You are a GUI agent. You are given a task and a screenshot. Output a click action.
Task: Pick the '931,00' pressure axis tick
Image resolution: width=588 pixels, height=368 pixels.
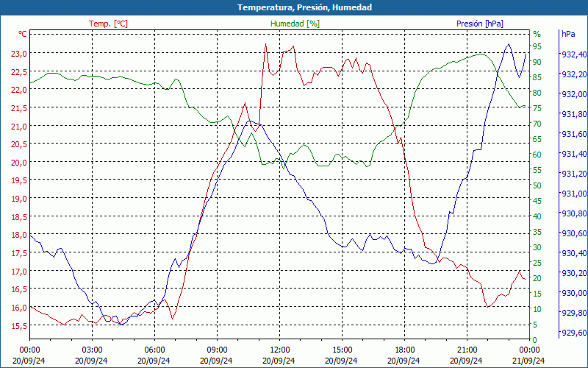(x=573, y=194)
